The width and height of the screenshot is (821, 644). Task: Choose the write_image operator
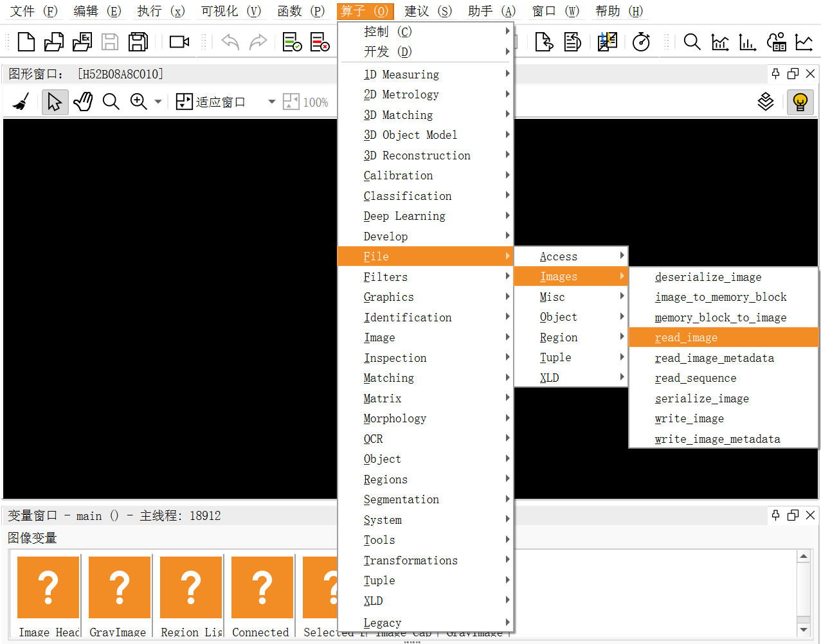(723, 418)
